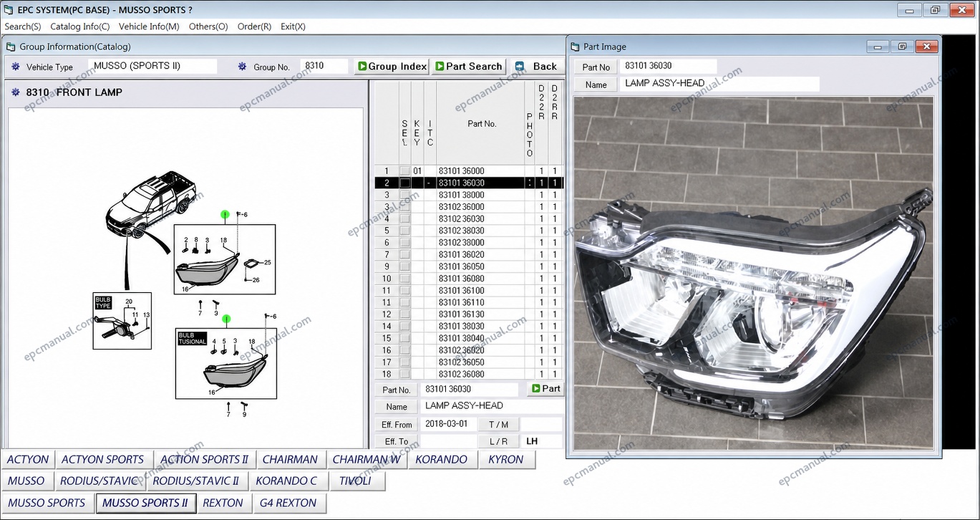
Task: Open Part Search
Action: click(x=469, y=67)
